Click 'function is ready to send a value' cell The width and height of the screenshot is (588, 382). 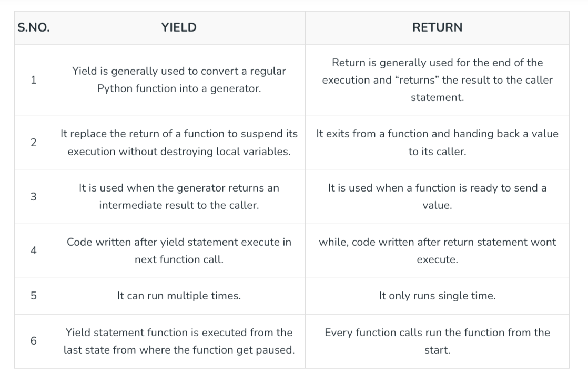click(x=437, y=197)
